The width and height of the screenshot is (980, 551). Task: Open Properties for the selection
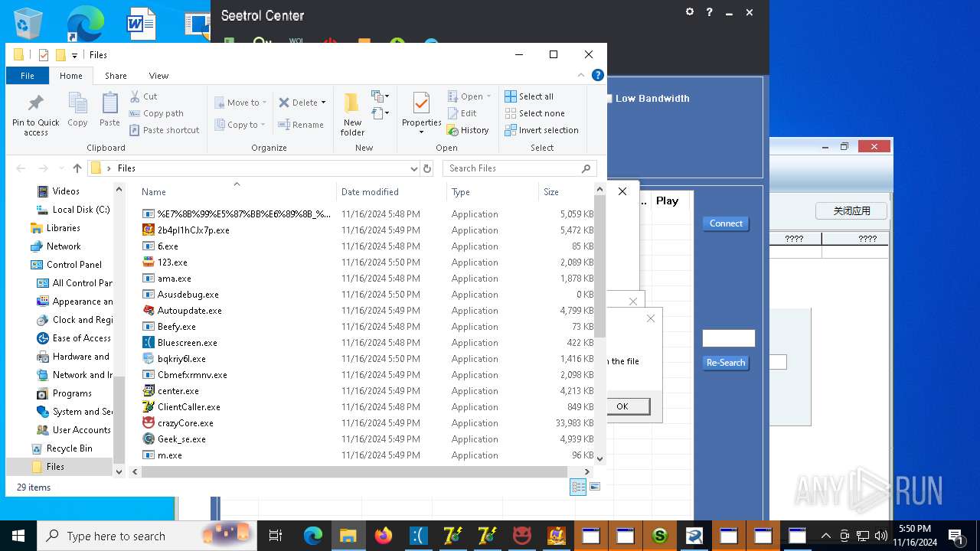click(422, 113)
